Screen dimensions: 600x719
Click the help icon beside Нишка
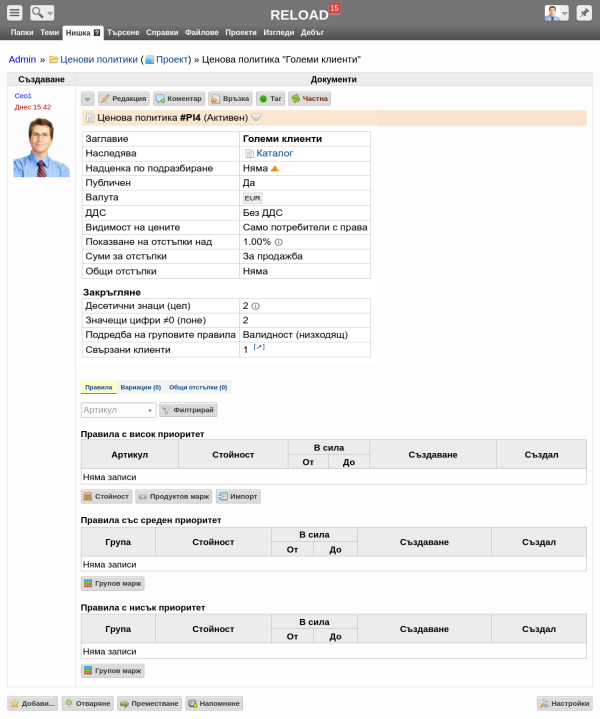(x=97, y=33)
